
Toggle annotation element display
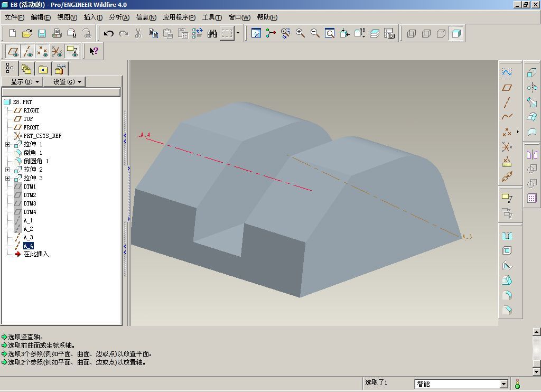(72, 51)
